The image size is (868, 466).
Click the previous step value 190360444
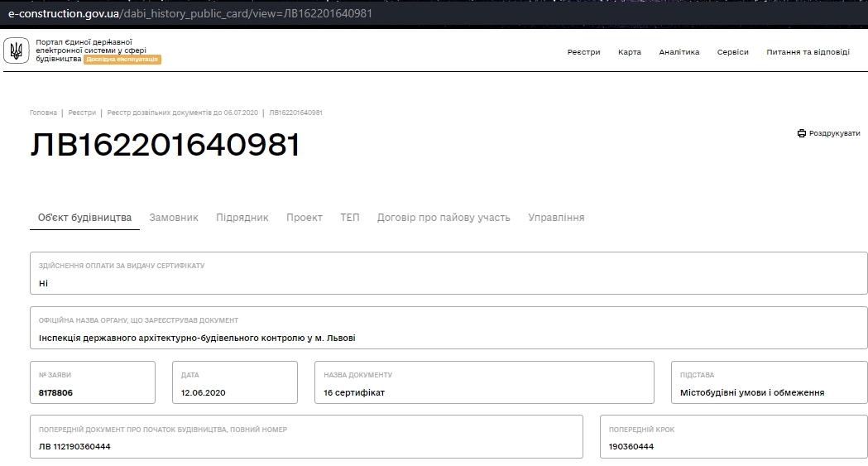[x=631, y=447]
